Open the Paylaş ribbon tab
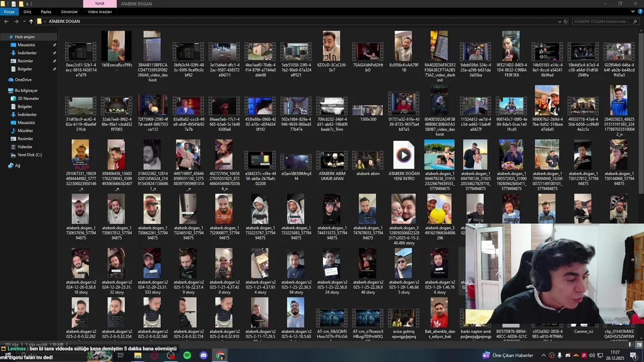 [46, 12]
